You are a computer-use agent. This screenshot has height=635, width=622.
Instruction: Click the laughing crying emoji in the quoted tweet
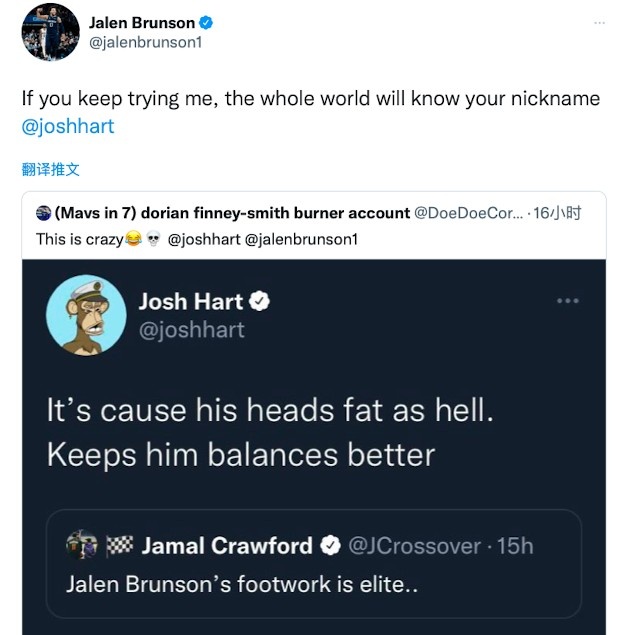[x=133, y=239]
